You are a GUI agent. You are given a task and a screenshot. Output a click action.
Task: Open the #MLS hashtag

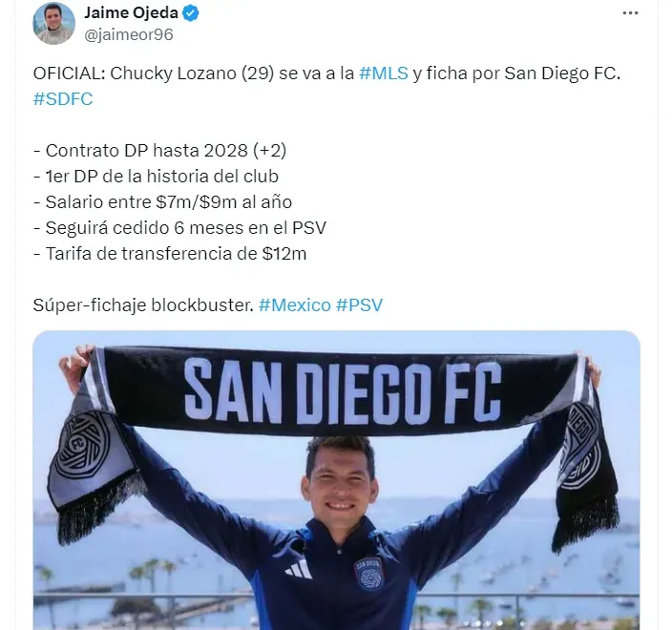(x=384, y=73)
